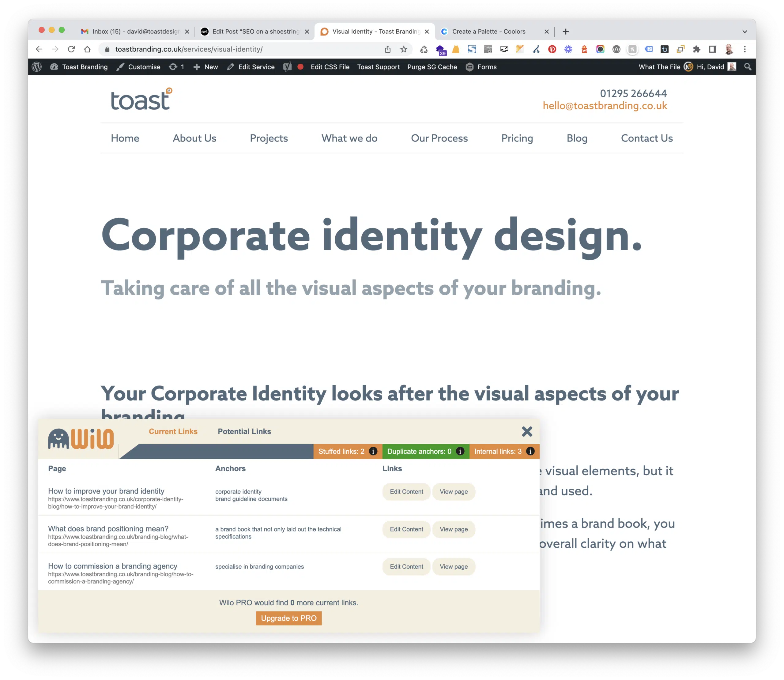784x680 pixels.
Task: Navigate to the Pricing menu item
Action: pos(517,138)
